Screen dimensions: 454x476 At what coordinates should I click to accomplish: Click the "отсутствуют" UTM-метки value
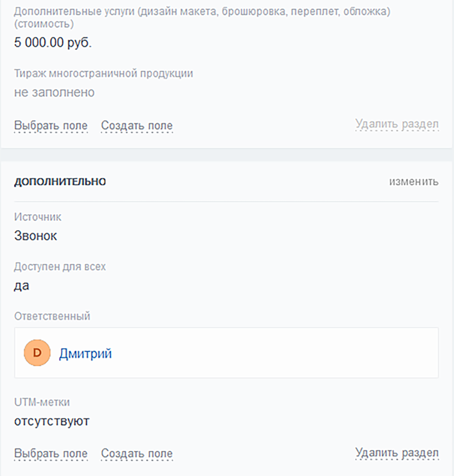point(52,421)
